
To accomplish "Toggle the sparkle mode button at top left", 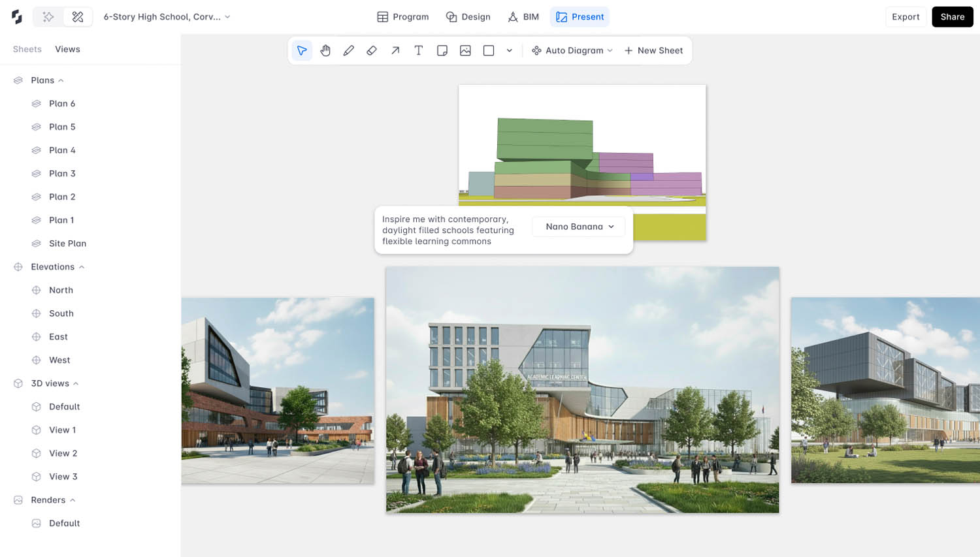I will [x=48, y=17].
